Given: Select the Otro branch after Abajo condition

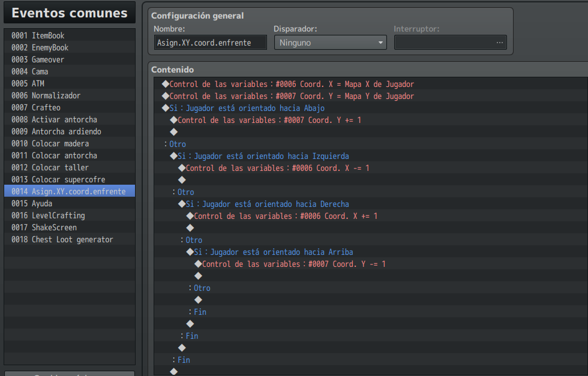Looking at the screenshot, I should (371, 144).
